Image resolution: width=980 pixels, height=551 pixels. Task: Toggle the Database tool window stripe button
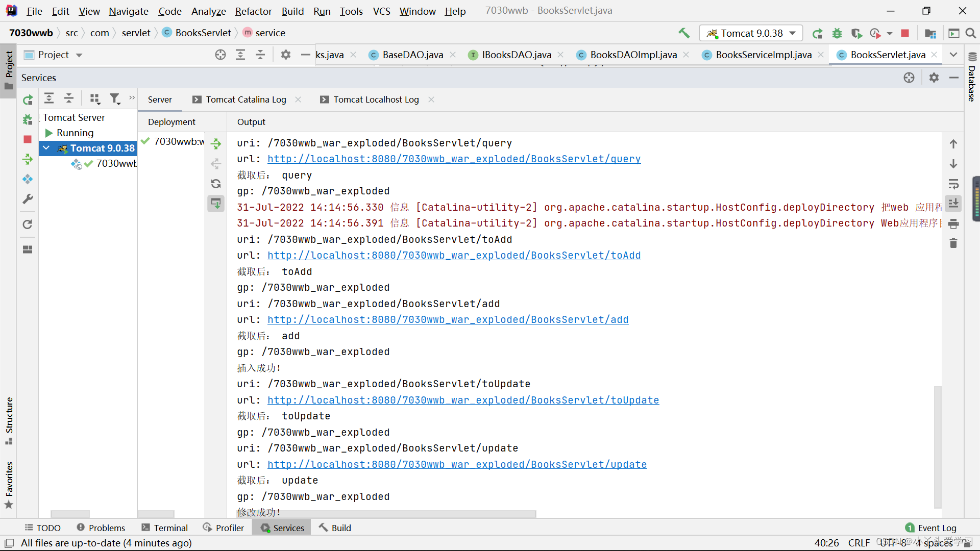(972, 77)
